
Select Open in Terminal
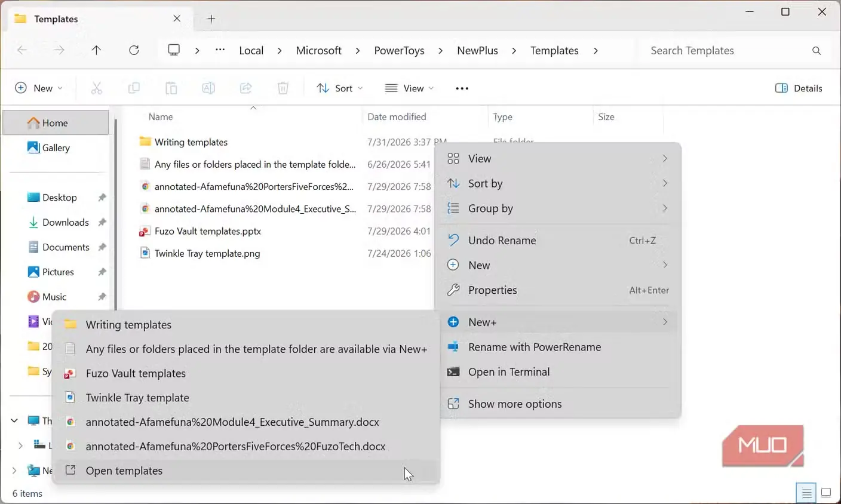tap(558, 372)
